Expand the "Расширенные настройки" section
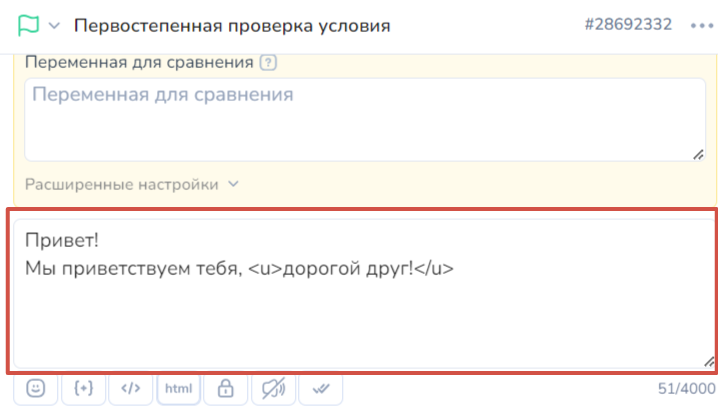The height and width of the screenshot is (414, 718). (x=121, y=184)
